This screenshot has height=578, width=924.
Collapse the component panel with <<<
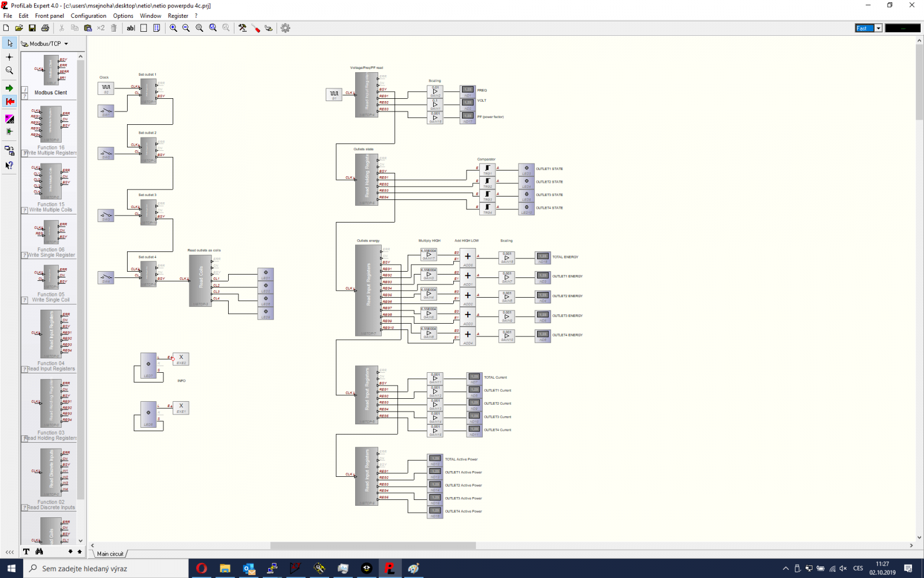[x=9, y=552]
